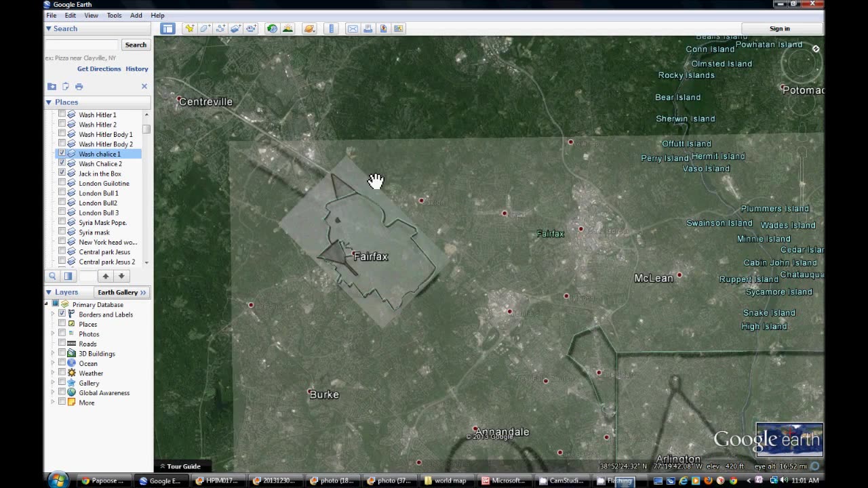This screenshot has width=868, height=488.
Task: Expand the Ocean layer tree node
Action: (54, 363)
